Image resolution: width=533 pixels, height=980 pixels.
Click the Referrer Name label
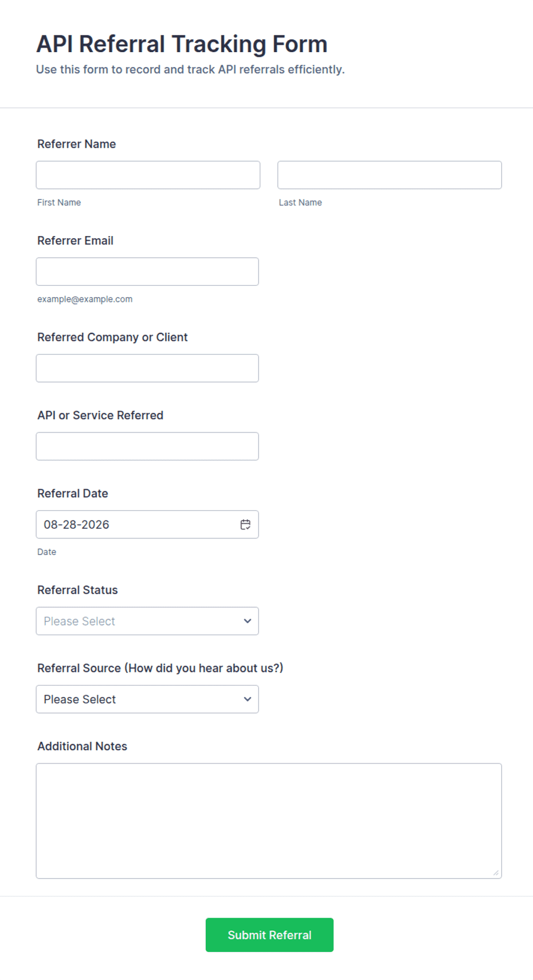tap(77, 144)
